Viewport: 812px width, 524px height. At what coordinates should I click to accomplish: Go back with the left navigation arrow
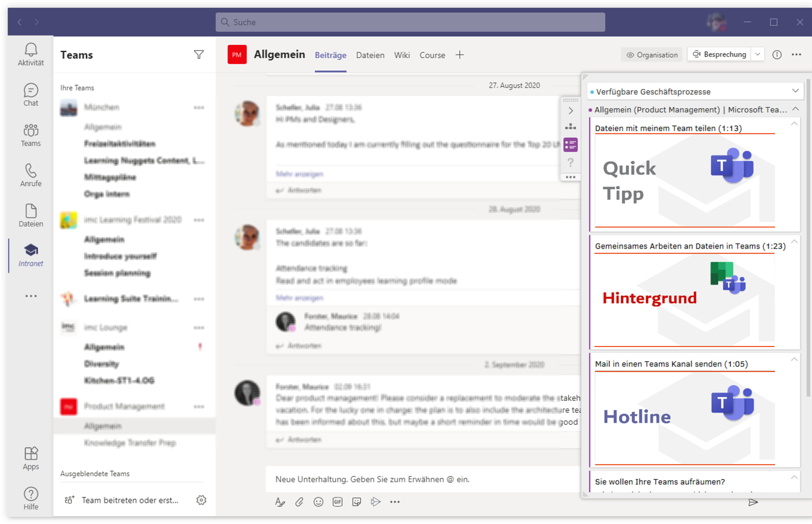20,22
